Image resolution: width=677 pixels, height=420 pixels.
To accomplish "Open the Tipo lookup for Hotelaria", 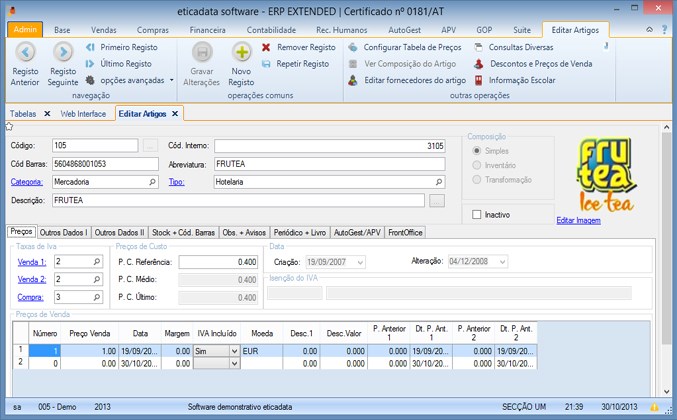I will click(438, 182).
